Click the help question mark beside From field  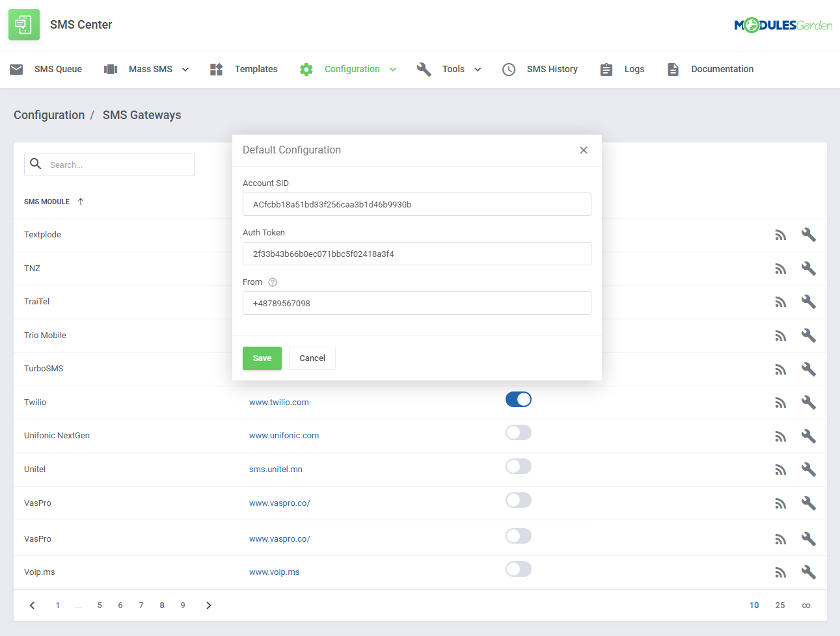(273, 282)
